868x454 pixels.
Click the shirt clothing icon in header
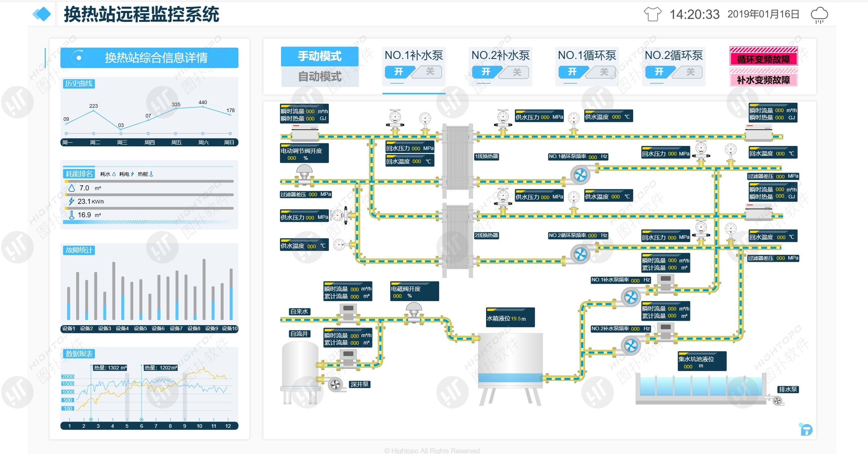point(652,14)
